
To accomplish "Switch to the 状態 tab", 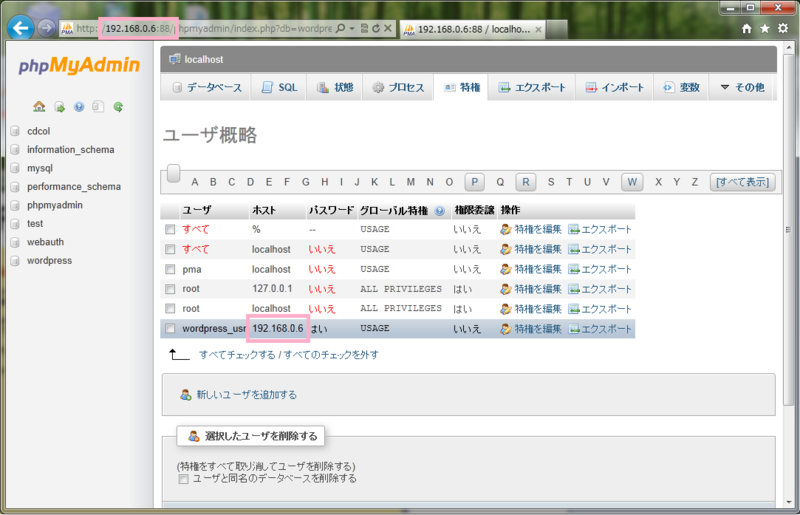I will pyautogui.click(x=334, y=87).
